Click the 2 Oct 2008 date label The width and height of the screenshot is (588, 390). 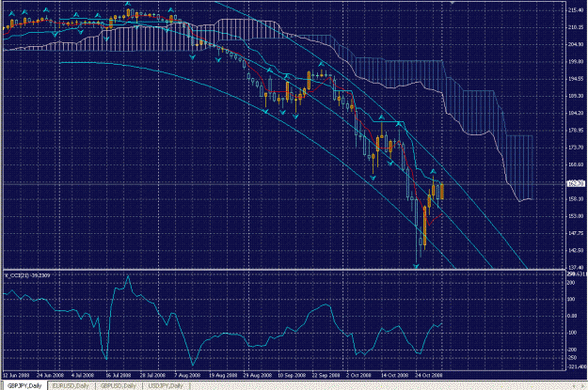pos(358,375)
